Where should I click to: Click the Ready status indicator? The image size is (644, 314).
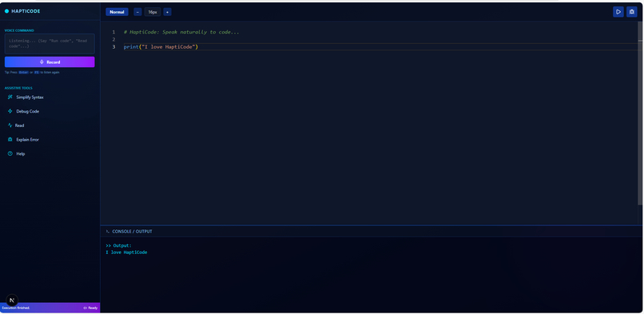click(90, 308)
